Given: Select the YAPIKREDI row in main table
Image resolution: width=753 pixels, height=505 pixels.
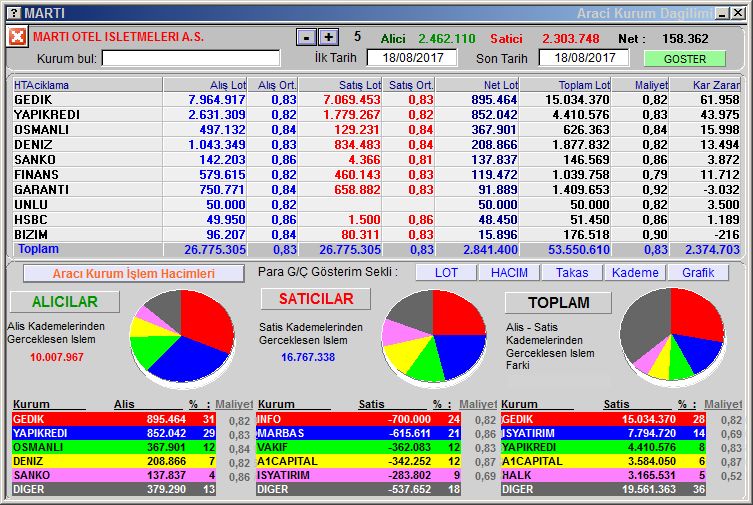Looking at the screenshot, I should pyautogui.click(x=376, y=115).
